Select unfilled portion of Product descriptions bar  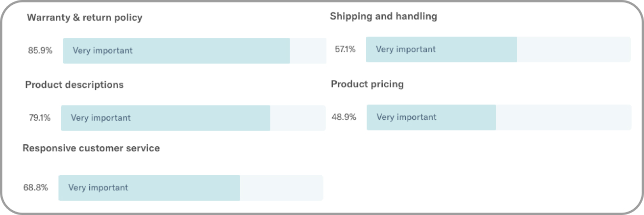297,118
